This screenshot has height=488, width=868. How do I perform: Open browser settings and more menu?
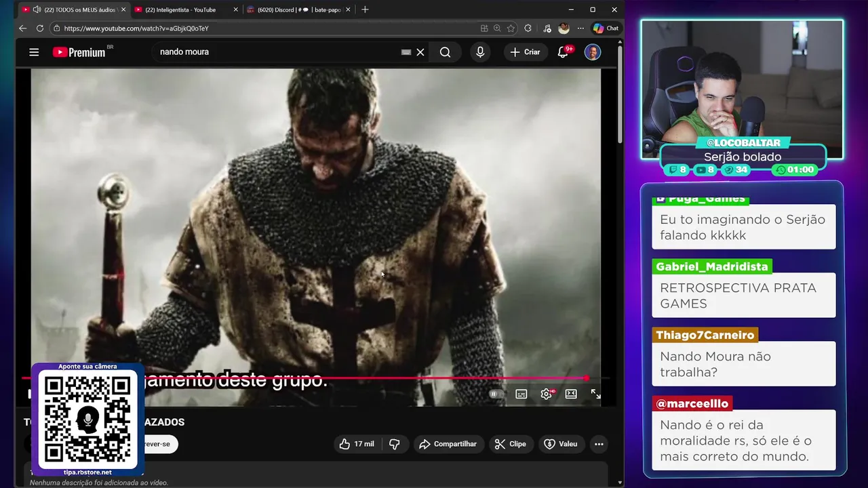[x=580, y=28]
